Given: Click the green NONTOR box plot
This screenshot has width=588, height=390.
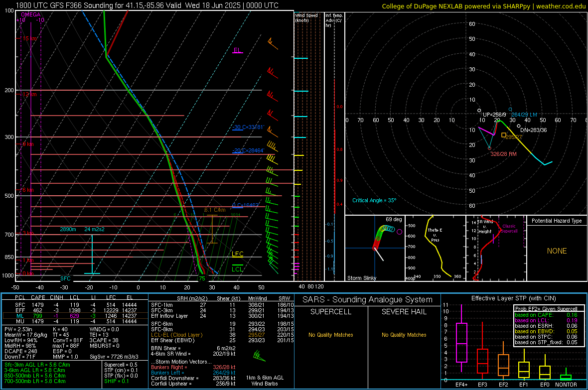Looking at the screenshot, I should pos(566,377).
